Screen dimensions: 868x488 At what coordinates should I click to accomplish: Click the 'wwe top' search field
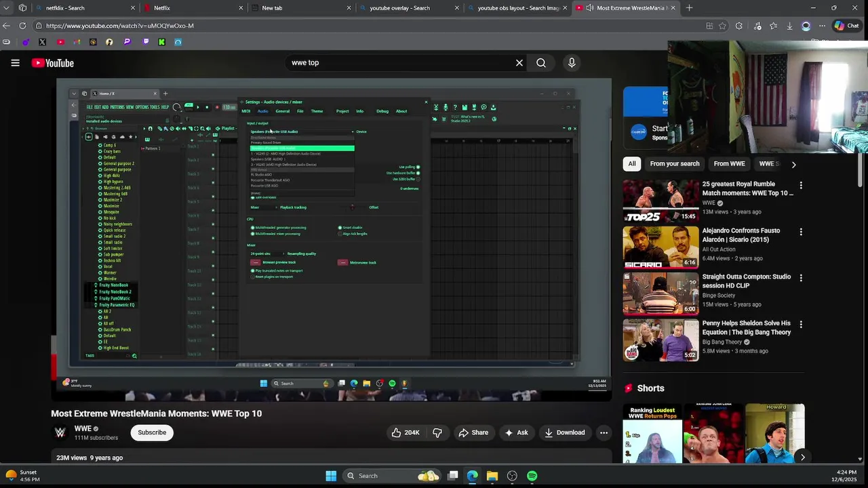(400, 63)
